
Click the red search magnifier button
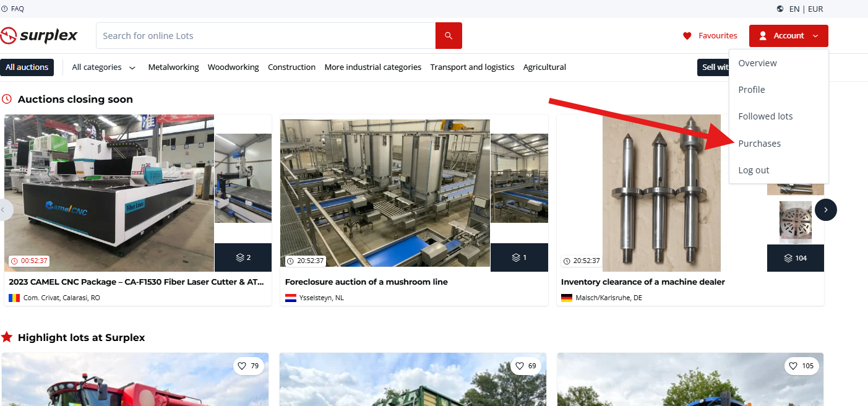pyautogui.click(x=449, y=36)
